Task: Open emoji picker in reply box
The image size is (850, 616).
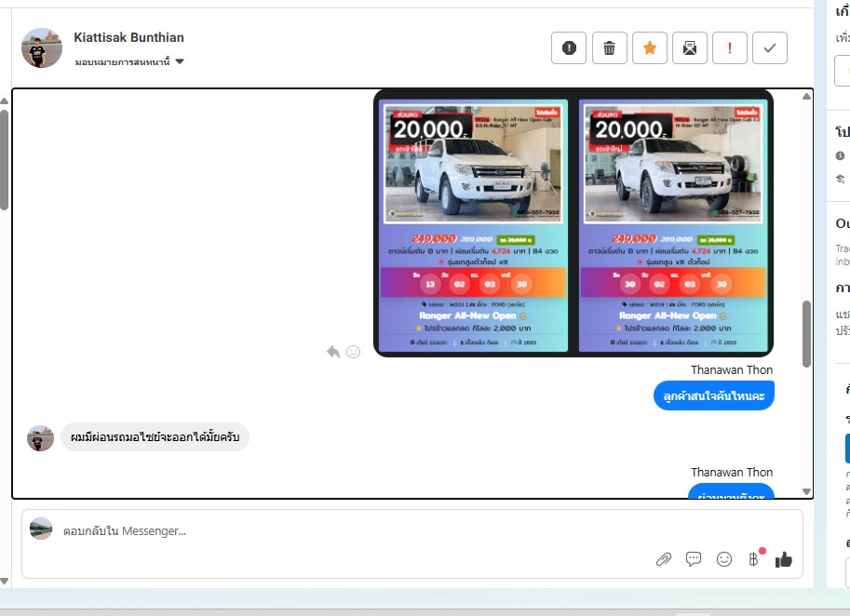Action: point(724,559)
